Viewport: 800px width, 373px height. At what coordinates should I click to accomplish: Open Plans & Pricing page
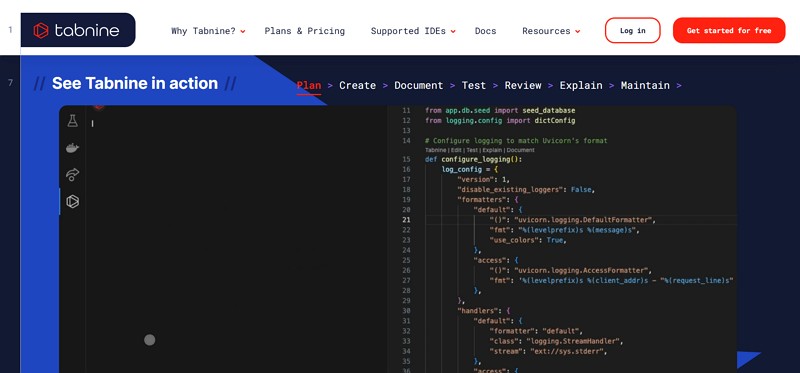click(x=305, y=31)
